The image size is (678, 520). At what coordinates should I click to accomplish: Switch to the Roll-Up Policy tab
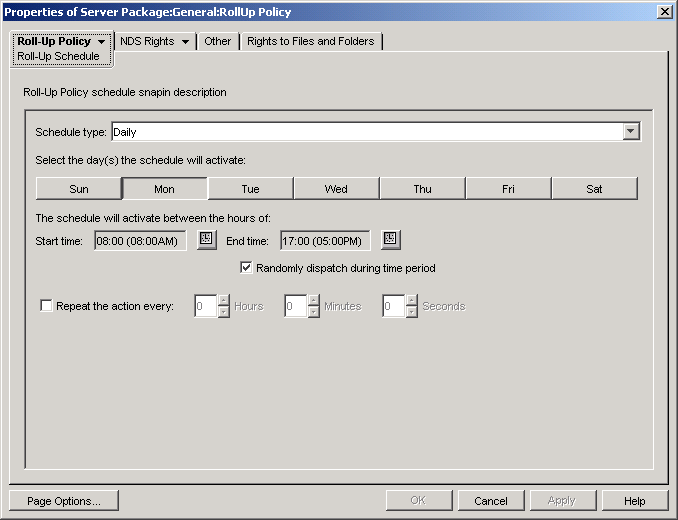click(54, 41)
